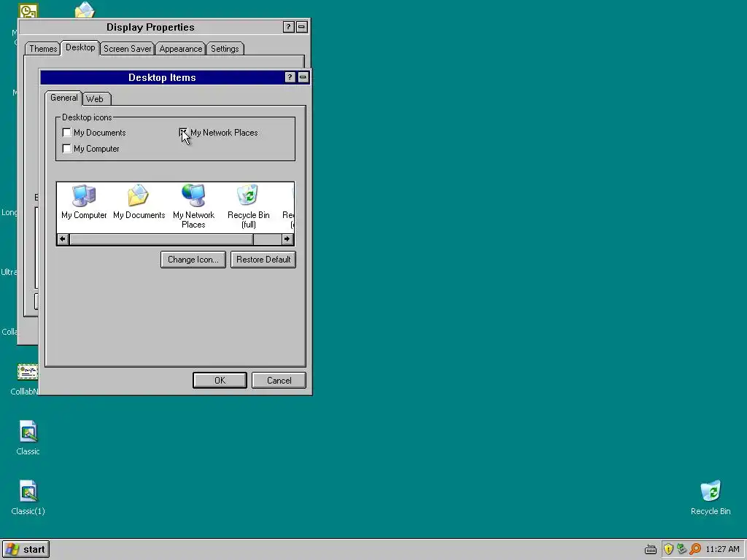The width and height of the screenshot is (747, 560).
Task: Click the horizontal scrollbar thumb in icon list
Action: (x=161, y=239)
